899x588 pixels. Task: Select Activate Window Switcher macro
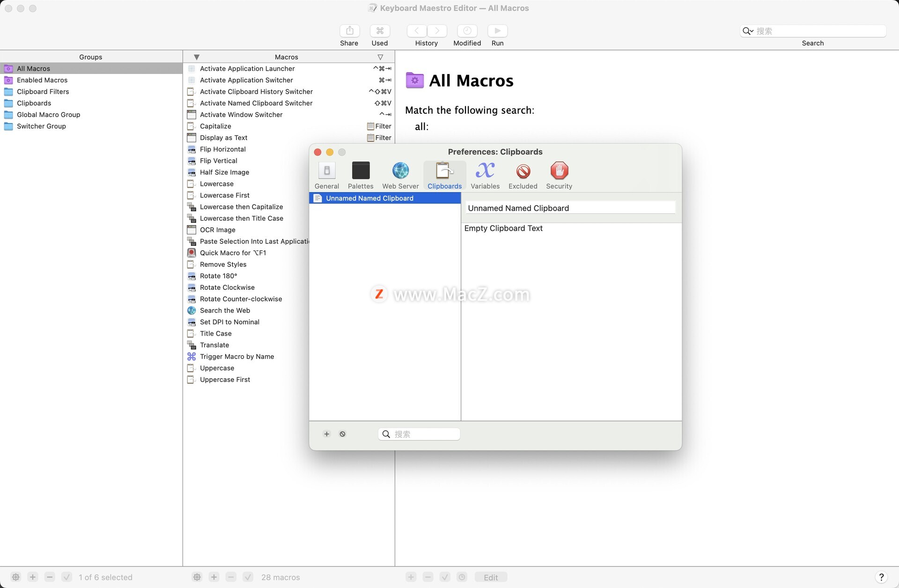coord(289,114)
